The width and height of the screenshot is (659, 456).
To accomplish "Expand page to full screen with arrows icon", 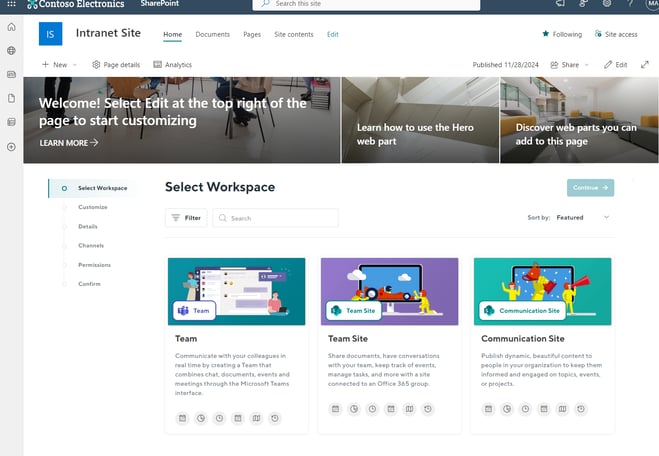I will [x=644, y=64].
